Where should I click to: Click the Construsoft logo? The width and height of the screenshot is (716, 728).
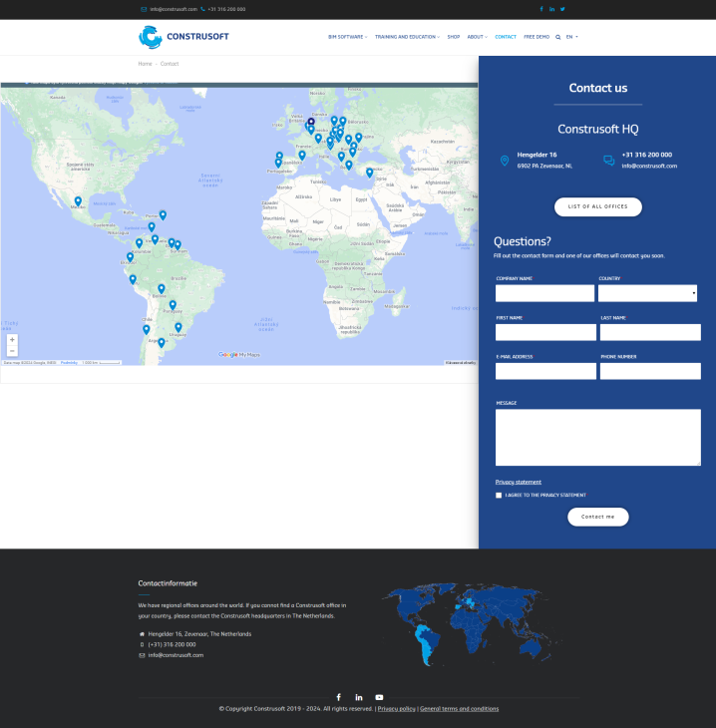(184, 37)
